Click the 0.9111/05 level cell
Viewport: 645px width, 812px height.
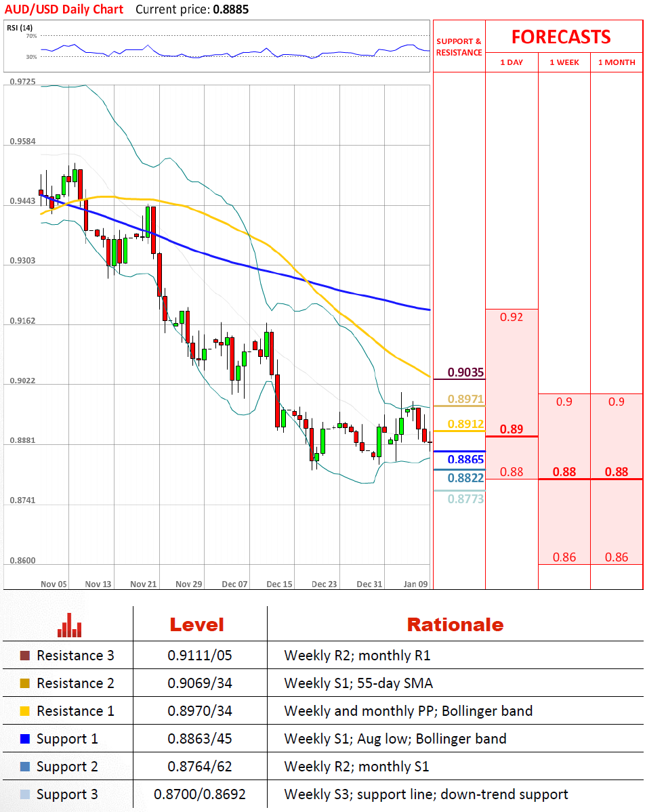[199, 656]
